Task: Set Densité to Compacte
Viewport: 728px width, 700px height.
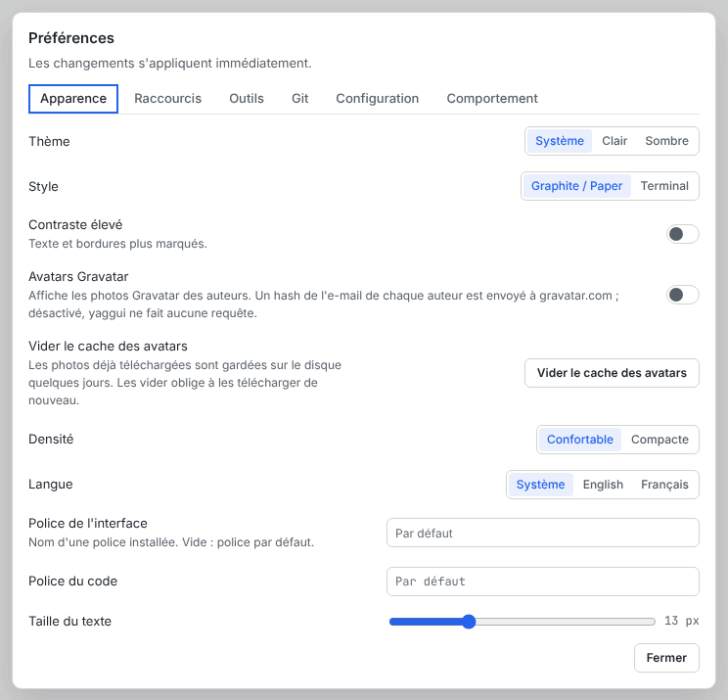Action: (x=660, y=440)
